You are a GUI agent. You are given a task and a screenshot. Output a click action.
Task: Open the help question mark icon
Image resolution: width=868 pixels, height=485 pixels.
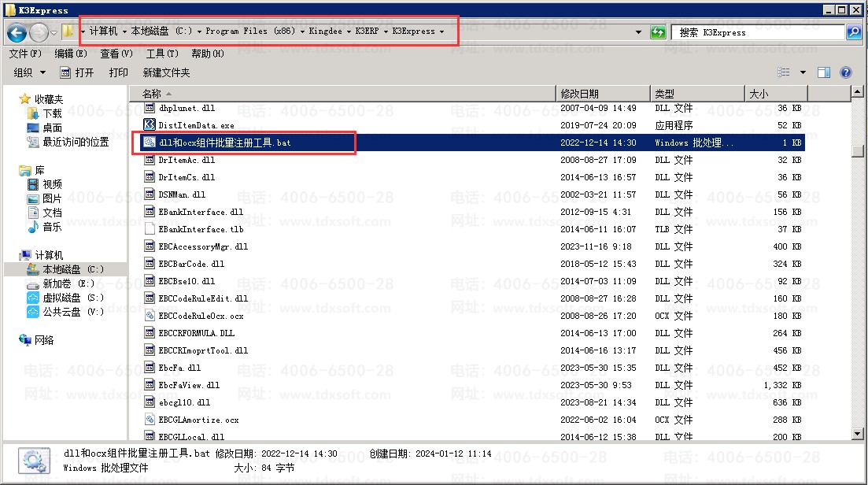coord(845,72)
